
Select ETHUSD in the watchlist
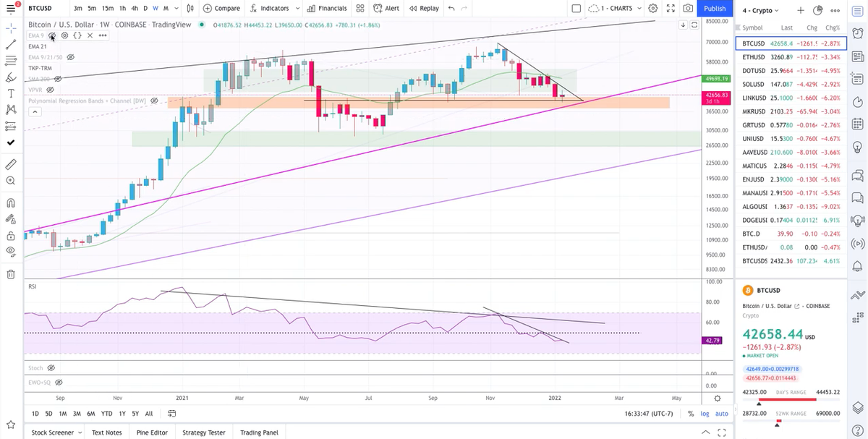point(755,56)
